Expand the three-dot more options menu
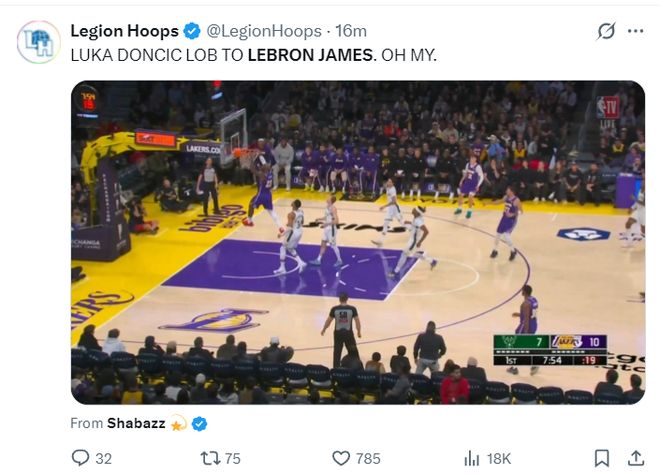Screen dimensions: 660x474 coord(635,31)
